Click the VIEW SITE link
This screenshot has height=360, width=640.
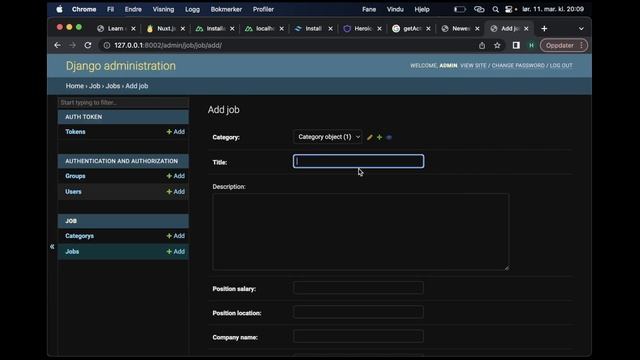[473, 66]
